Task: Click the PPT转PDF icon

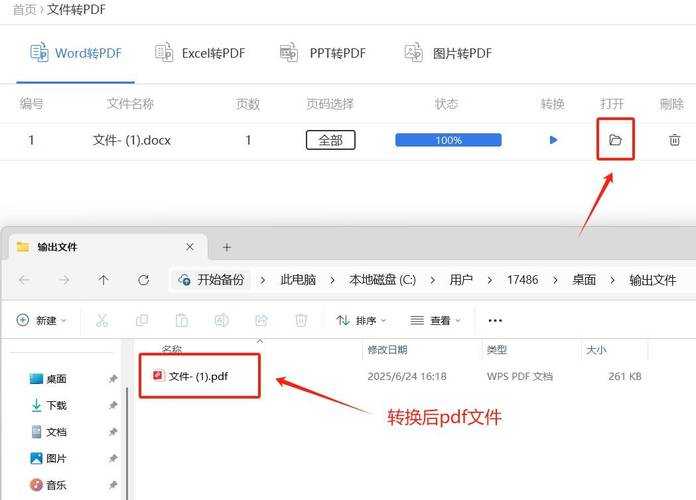Action: click(289, 52)
